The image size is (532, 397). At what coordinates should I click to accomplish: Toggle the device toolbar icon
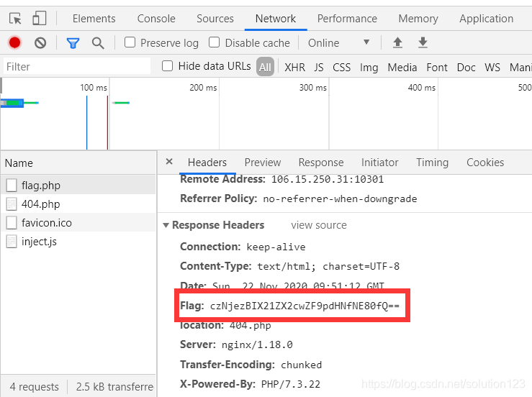click(40, 18)
